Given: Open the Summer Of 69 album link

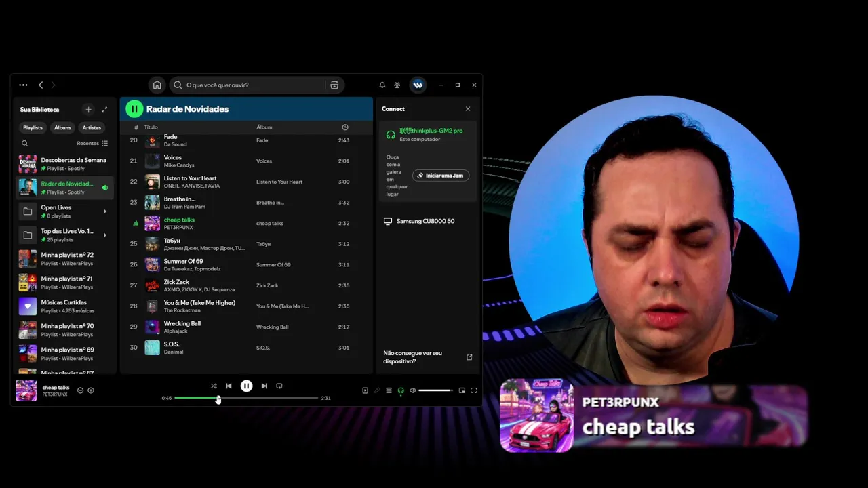Looking at the screenshot, I should 273,265.
